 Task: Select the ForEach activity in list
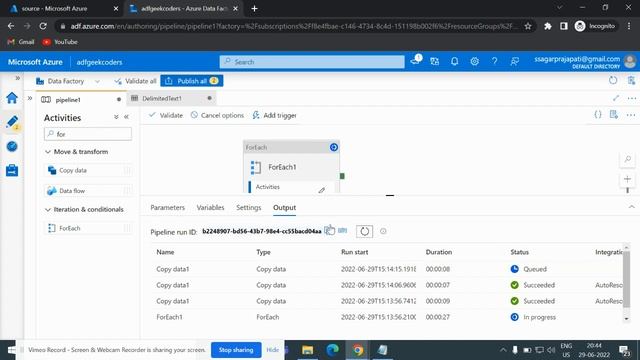pyautogui.click(x=88, y=228)
